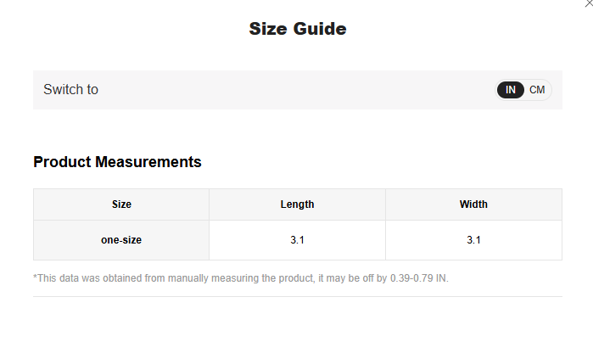This screenshot has height=364, width=593.
Task: Switch measurements to IN units
Action: click(511, 90)
